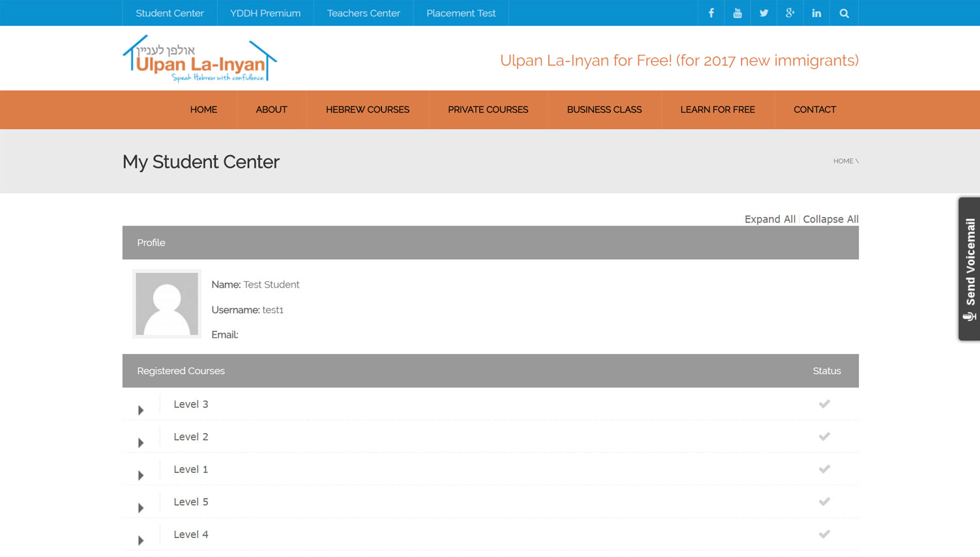Image resolution: width=980 pixels, height=557 pixels.
Task: Open the Facebook social icon
Action: (711, 13)
